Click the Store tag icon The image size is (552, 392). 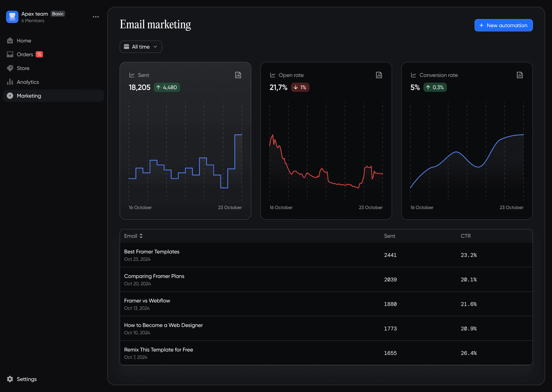coord(10,68)
